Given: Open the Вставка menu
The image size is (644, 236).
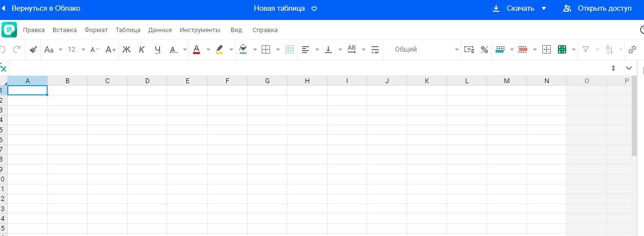Looking at the screenshot, I should pos(65,30).
